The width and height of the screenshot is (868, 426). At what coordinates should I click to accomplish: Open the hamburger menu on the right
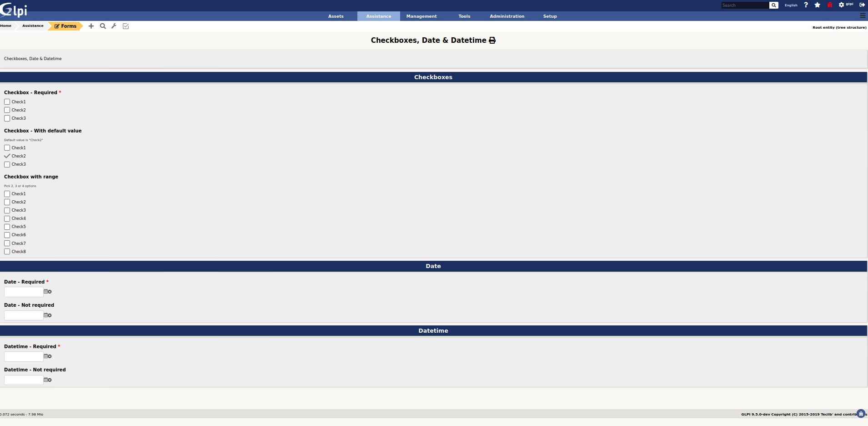(x=862, y=15)
